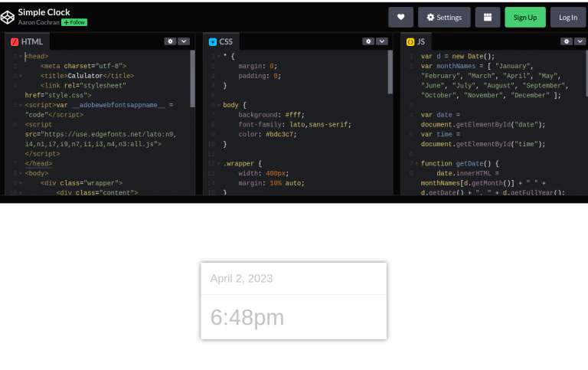Expand the CSS editor dropdown menu

coord(382,41)
